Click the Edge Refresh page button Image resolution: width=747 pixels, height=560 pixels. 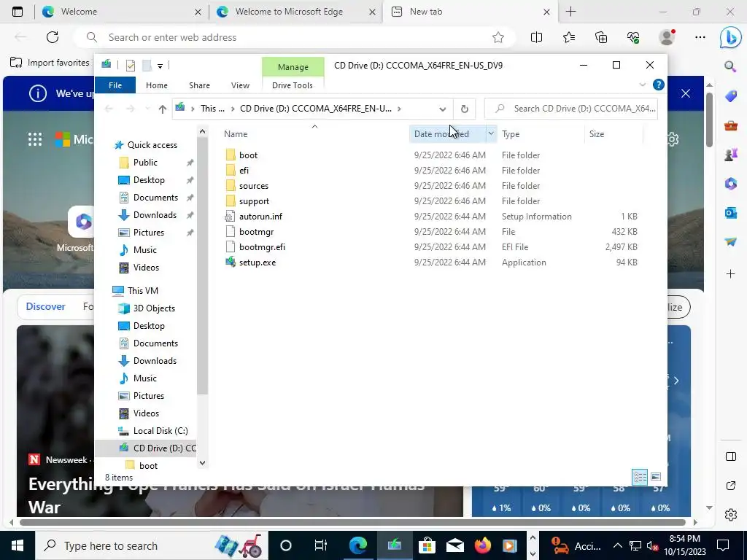[x=53, y=37]
